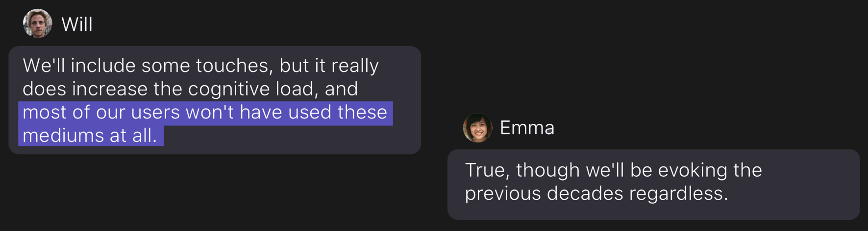Click the name Will above the message
This screenshot has height=231, width=868.
click(x=77, y=24)
